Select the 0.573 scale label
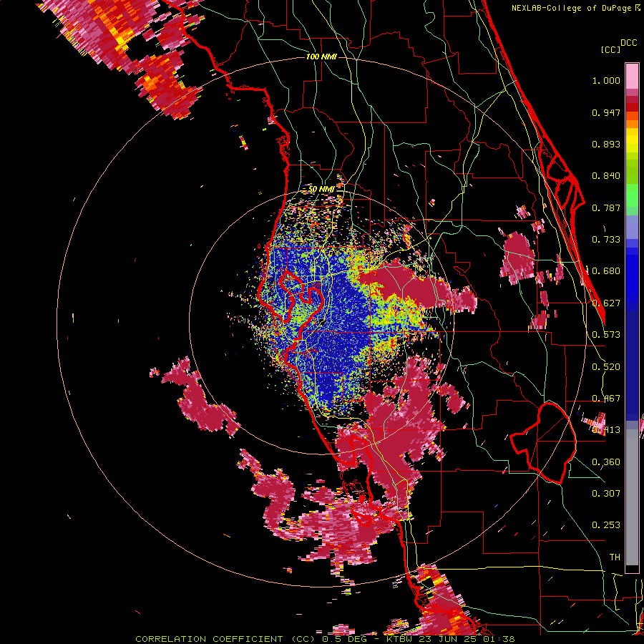644x644 pixels. coord(606,335)
